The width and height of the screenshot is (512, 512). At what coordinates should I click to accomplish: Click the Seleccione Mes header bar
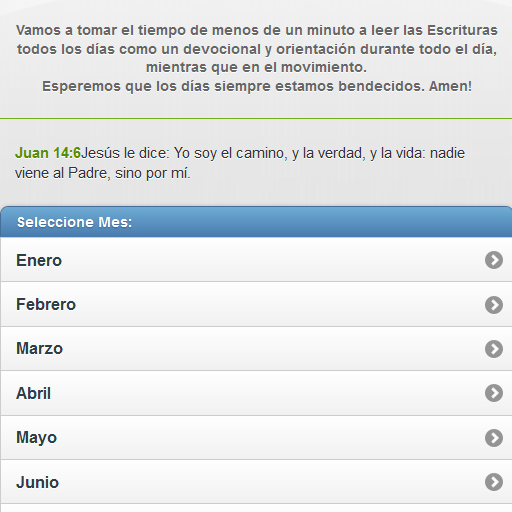256,222
